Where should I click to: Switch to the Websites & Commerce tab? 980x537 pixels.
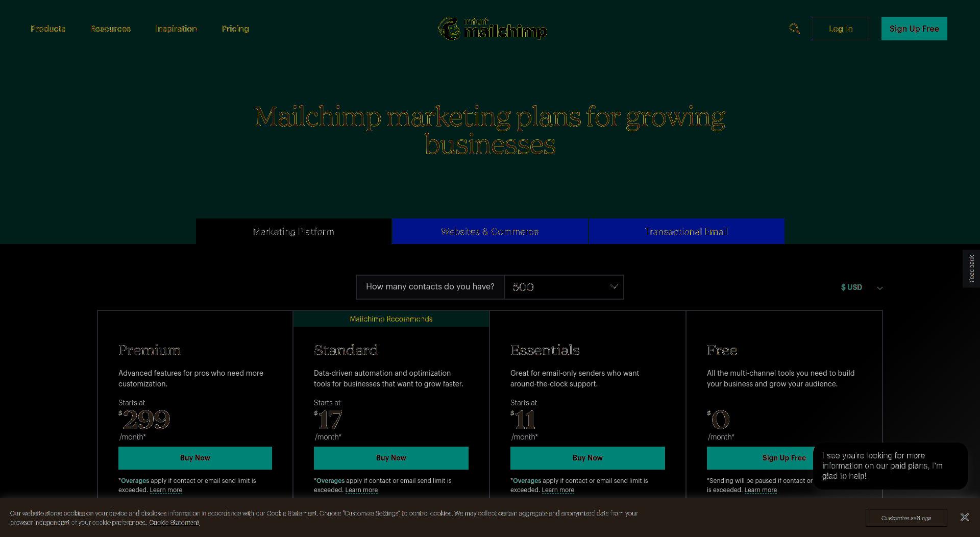(x=490, y=231)
